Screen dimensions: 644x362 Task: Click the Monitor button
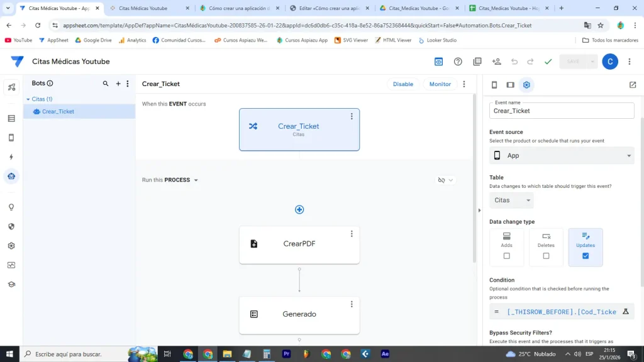439,84
